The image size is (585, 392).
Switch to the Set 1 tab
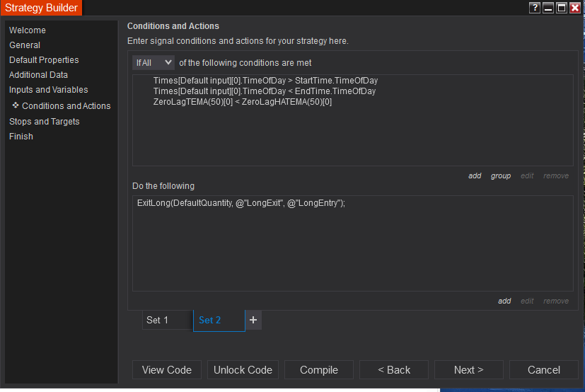(166, 320)
